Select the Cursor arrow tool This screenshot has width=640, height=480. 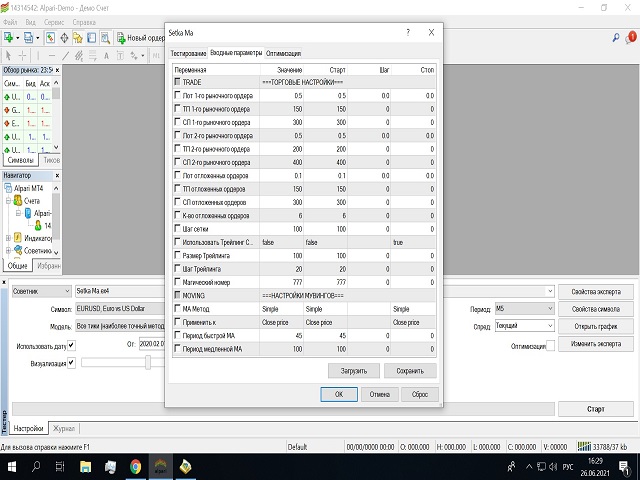(x=9, y=56)
